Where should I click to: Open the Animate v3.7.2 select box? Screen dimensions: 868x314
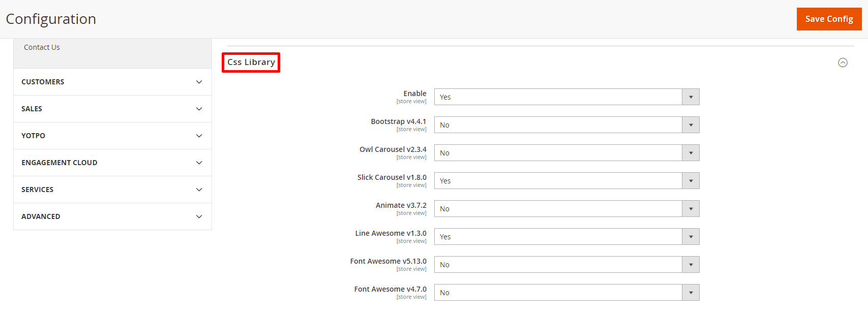coord(566,209)
